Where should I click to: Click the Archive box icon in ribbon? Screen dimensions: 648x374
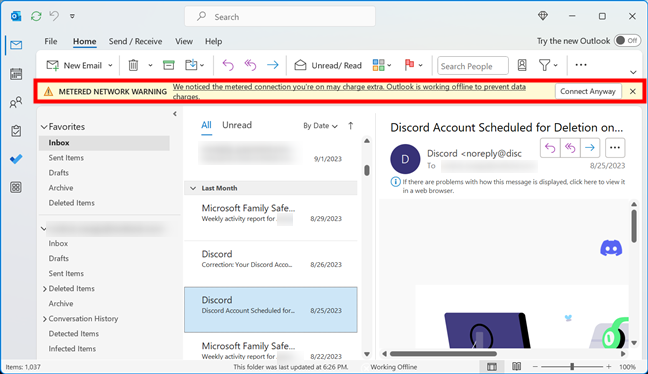click(169, 65)
